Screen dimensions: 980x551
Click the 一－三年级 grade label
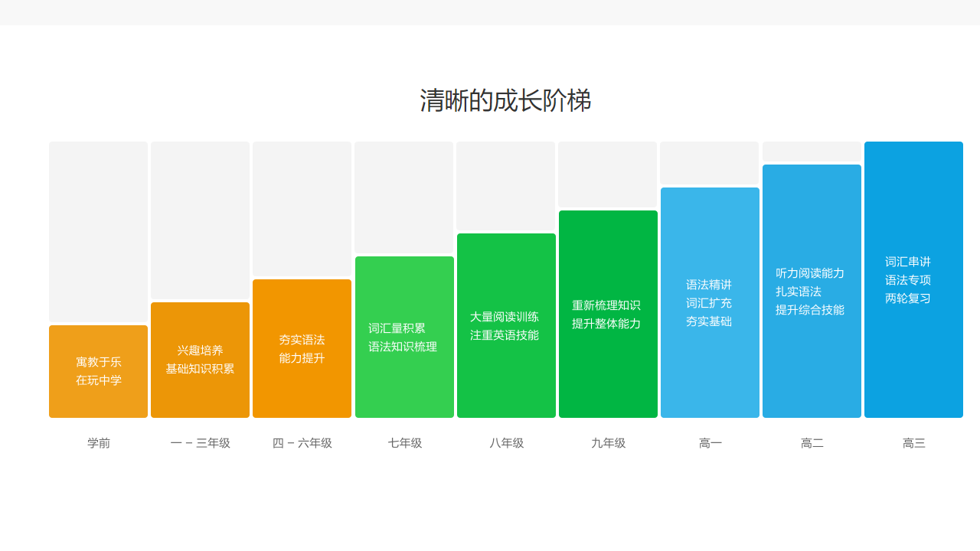tap(200, 442)
